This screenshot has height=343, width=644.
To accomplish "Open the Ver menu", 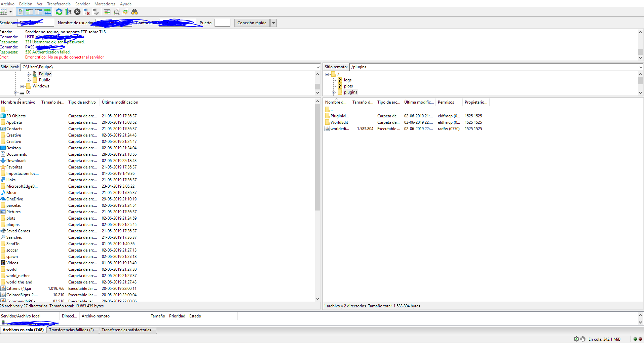I will 40,4.
